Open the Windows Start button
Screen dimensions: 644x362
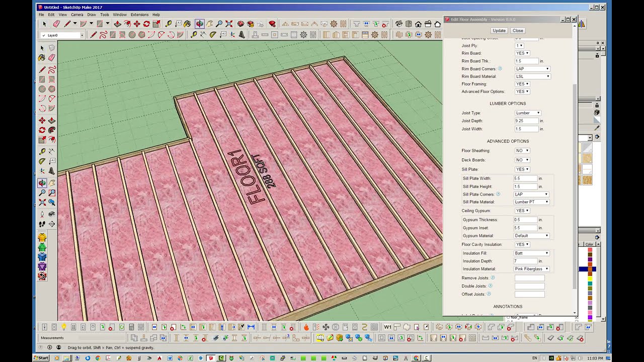(x=41, y=358)
